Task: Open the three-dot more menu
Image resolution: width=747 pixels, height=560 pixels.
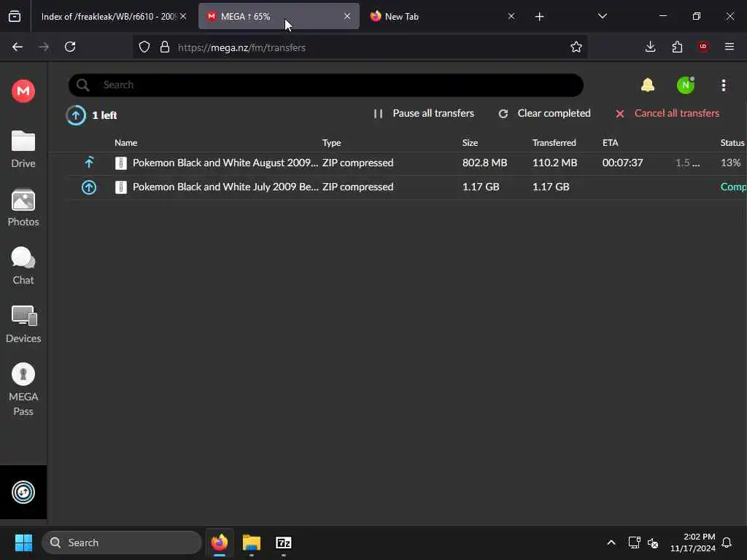Action: coord(724,85)
